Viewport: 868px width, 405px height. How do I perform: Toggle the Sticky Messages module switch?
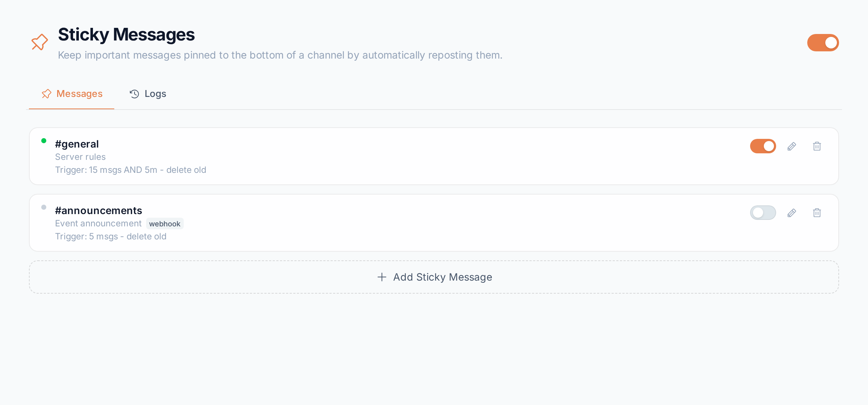point(823,43)
